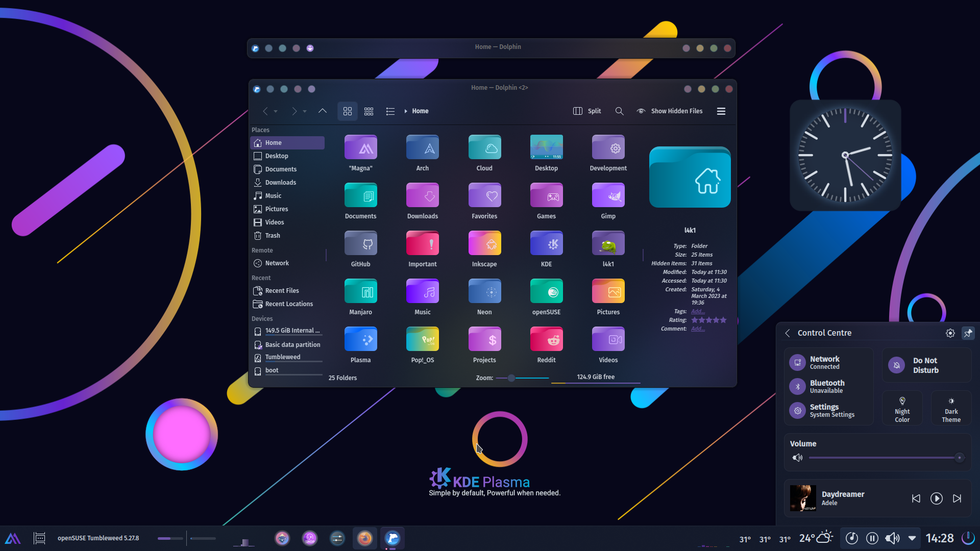Go up one directory level

click(322, 111)
